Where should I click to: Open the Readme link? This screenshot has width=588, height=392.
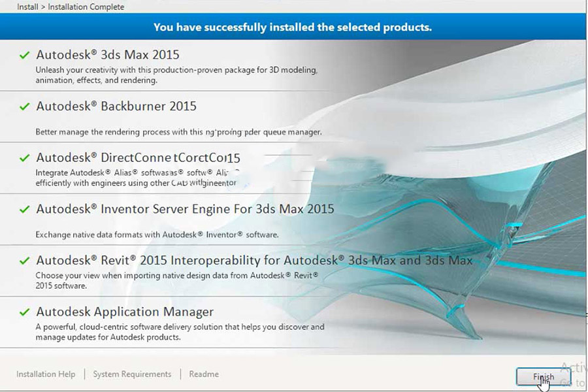[204, 374]
